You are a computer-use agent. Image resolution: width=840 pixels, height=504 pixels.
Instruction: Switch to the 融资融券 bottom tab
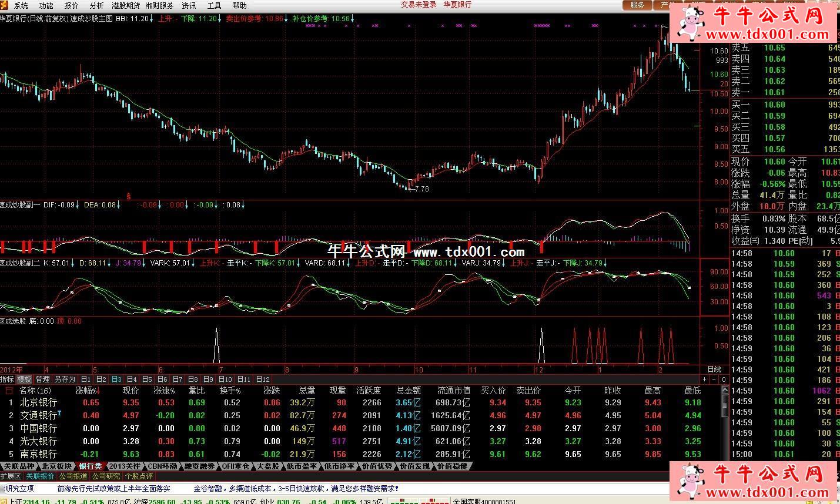(x=199, y=466)
